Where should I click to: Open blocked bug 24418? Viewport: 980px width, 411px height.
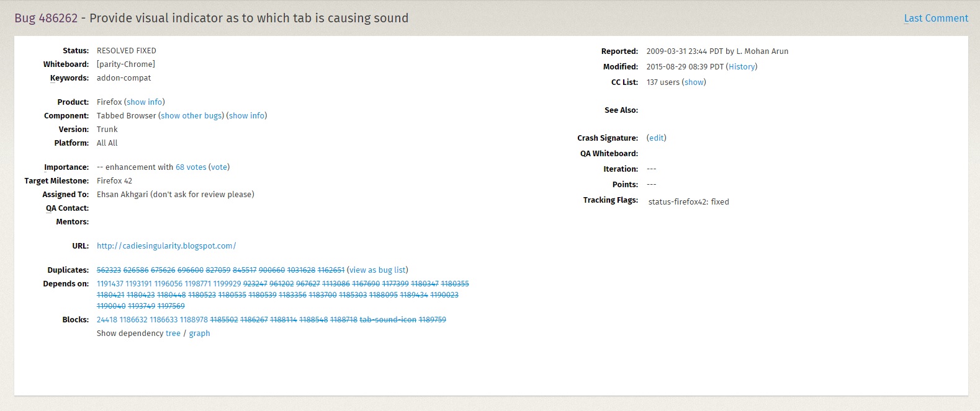[x=107, y=320]
